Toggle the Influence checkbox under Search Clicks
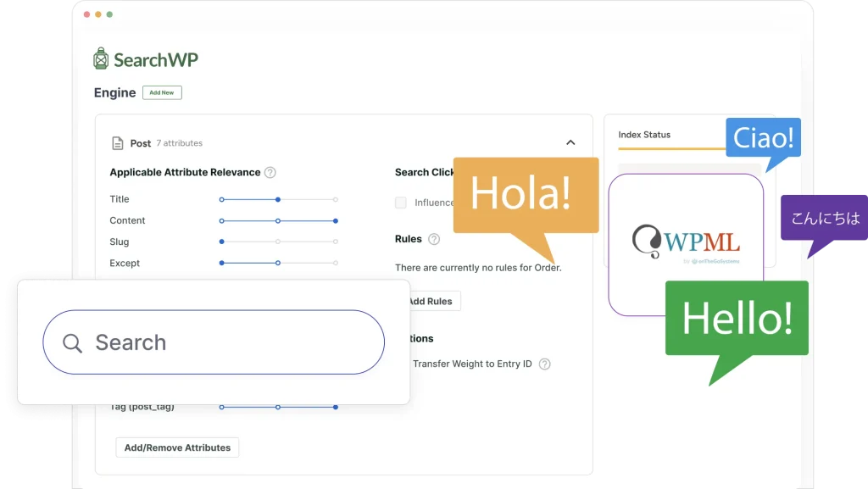Image resolution: width=868 pixels, height=489 pixels. pyautogui.click(x=401, y=203)
